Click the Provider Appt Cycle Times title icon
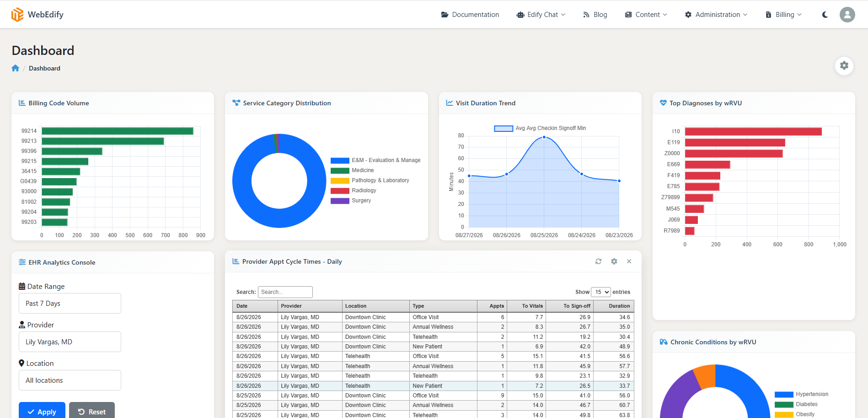Screen dimensions: 868x418 coord(236,261)
